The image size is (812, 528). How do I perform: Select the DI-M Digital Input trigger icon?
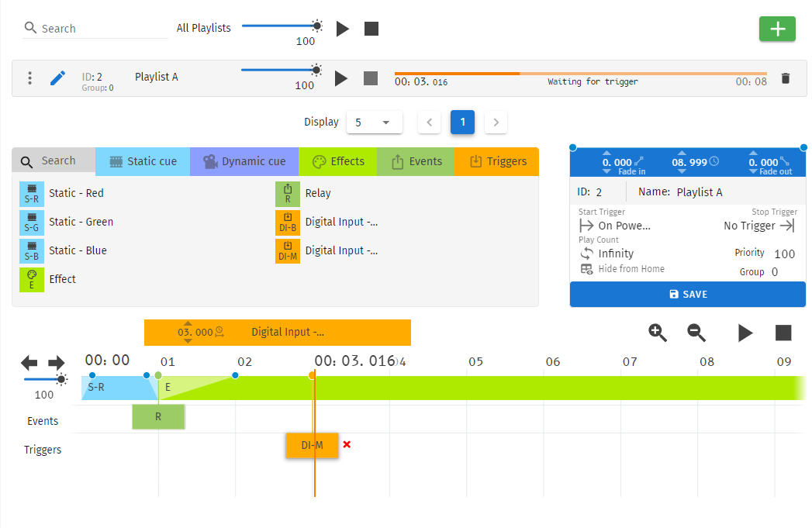288,251
